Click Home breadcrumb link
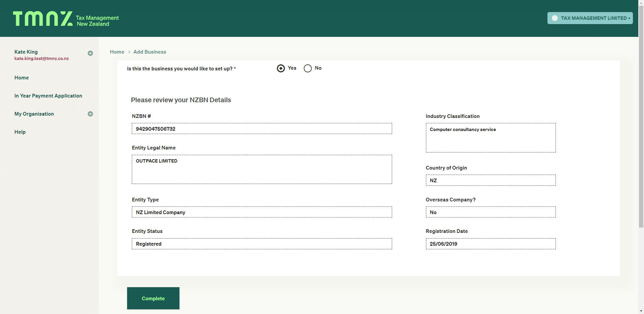644x314 pixels. [x=117, y=52]
